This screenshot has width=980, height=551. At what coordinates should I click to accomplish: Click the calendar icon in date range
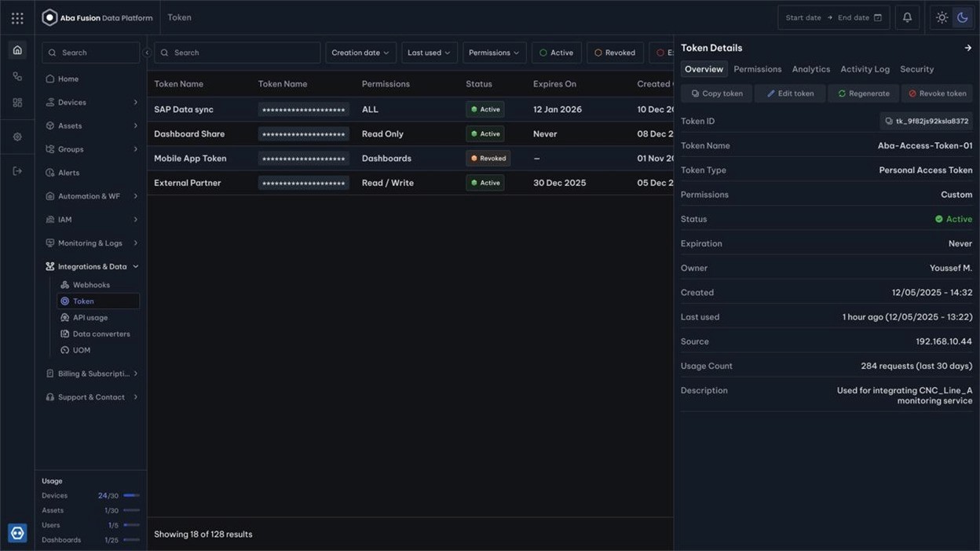click(x=878, y=17)
